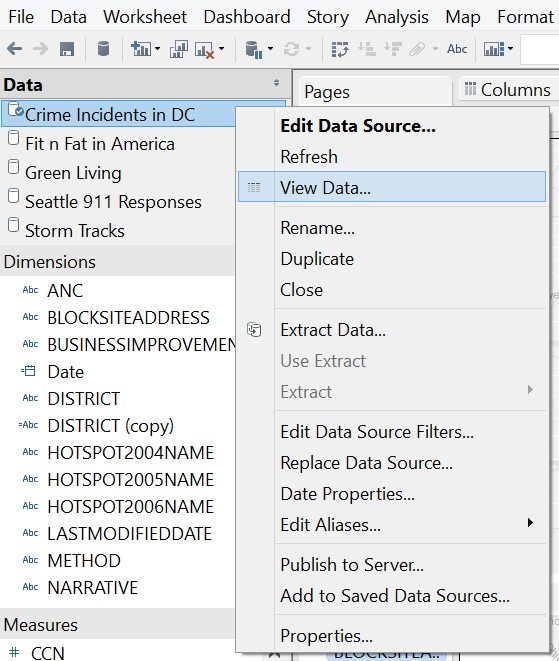Open the Map menu
This screenshot has width=559, height=661.
point(463,17)
